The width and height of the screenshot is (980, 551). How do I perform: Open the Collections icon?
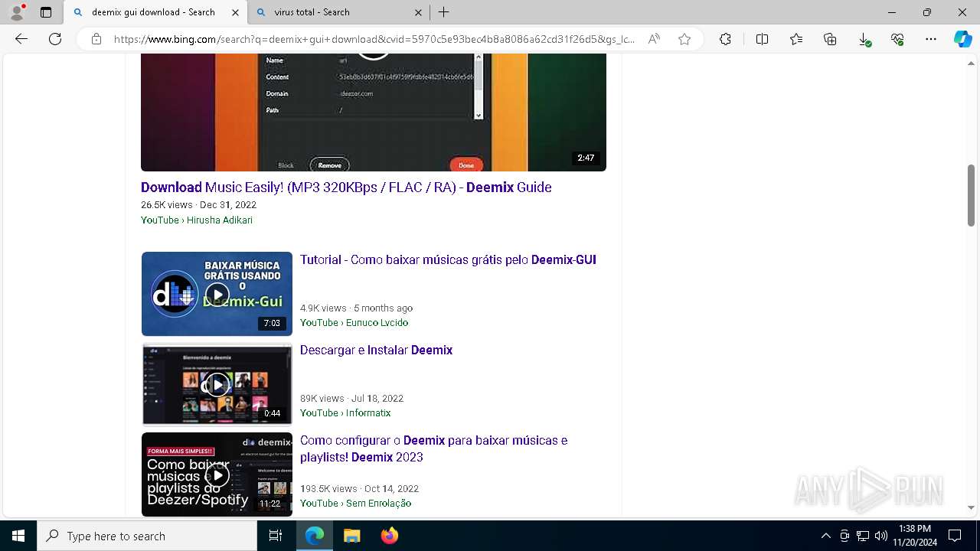(830, 39)
